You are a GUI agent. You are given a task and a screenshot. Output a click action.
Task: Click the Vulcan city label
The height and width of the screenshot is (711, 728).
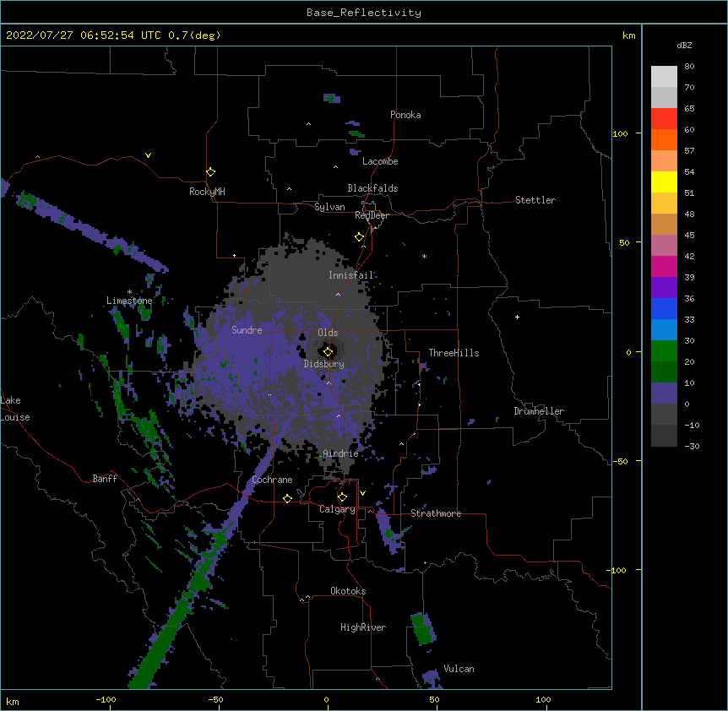coord(459,669)
